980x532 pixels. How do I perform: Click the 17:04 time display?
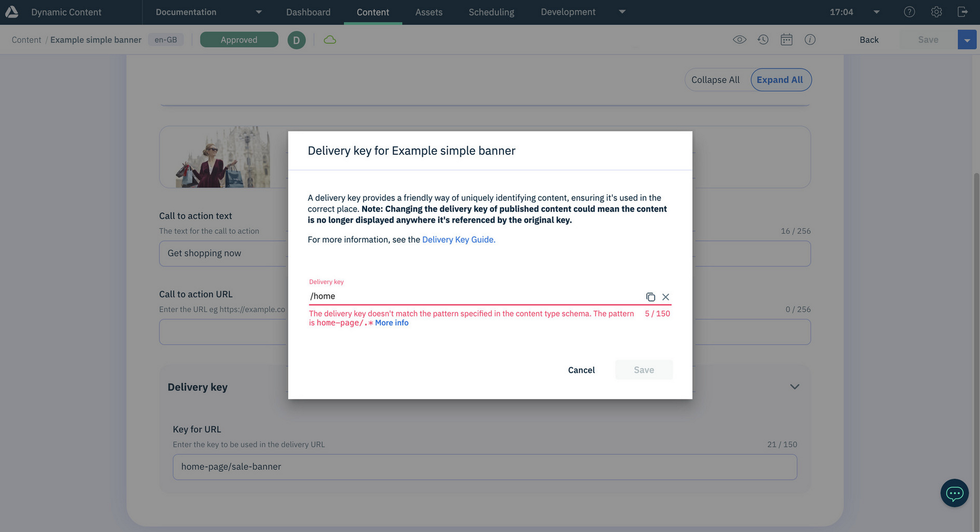click(x=841, y=12)
